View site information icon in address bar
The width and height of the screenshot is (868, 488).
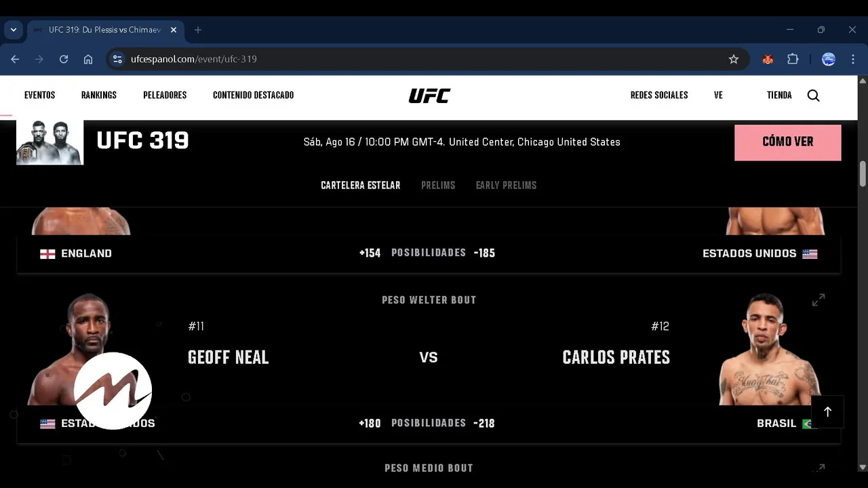pyautogui.click(x=117, y=59)
